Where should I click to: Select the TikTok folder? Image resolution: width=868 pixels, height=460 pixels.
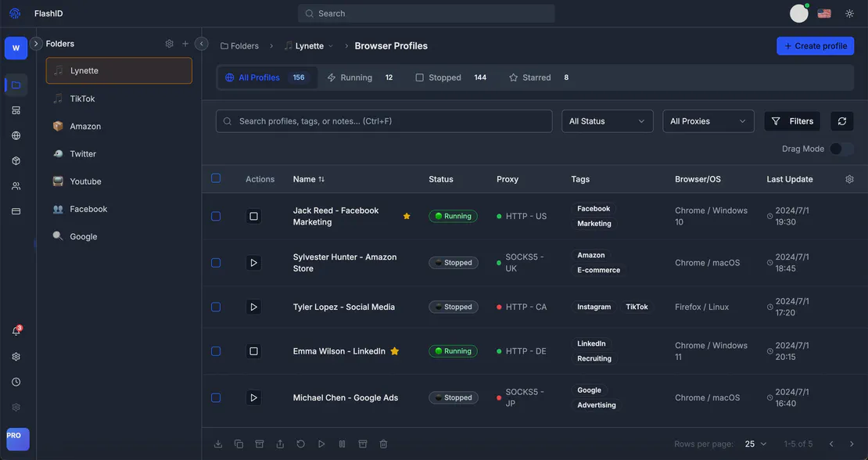(119, 99)
